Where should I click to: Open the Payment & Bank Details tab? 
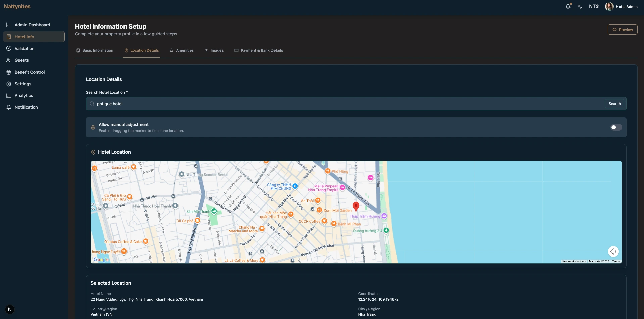(258, 50)
